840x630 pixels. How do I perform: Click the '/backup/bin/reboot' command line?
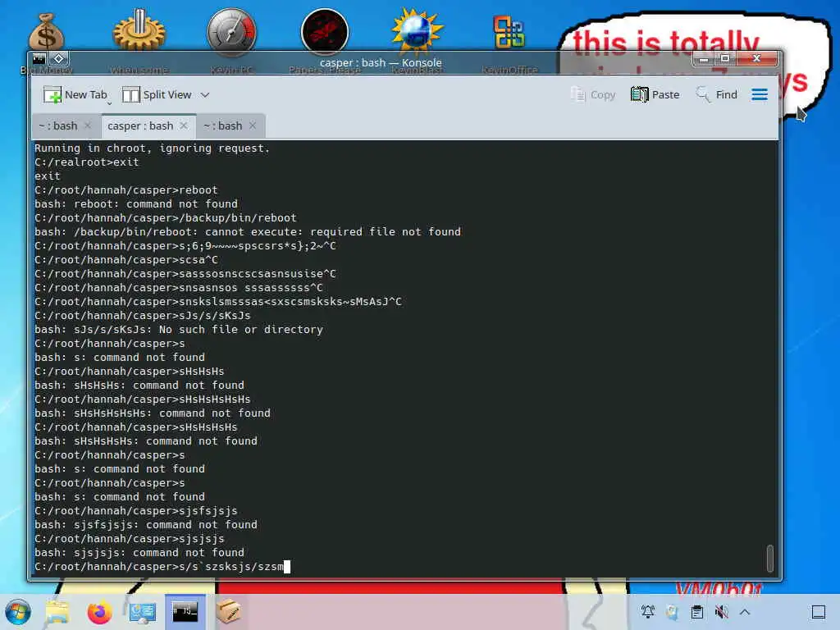[x=166, y=218]
